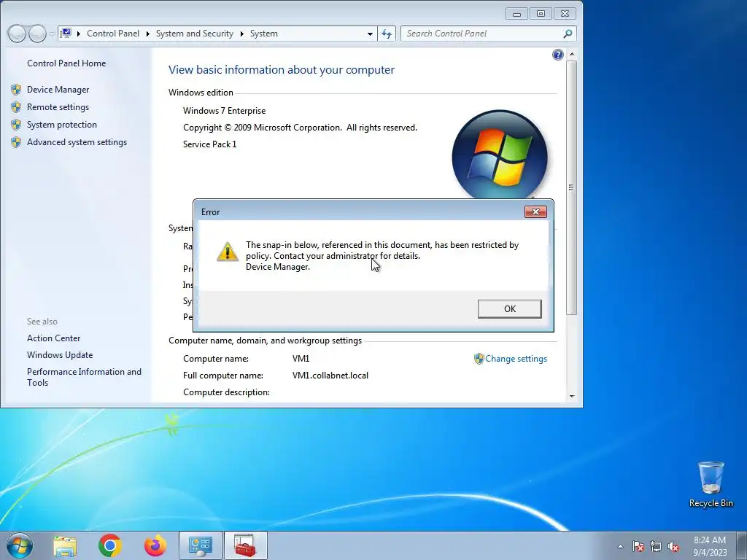
Task: Open Performance Information and Tools
Action: 85,377
